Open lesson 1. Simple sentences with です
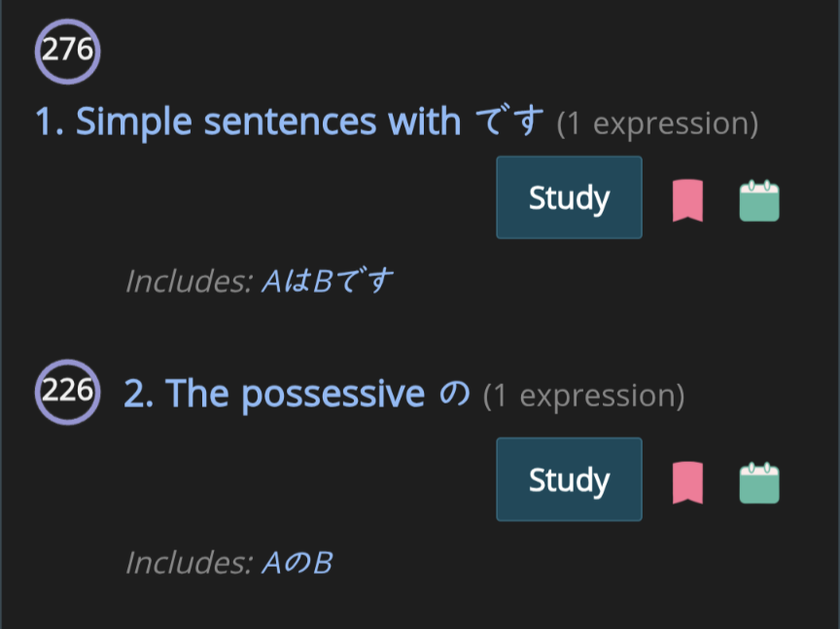The width and height of the screenshot is (840, 629). [x=248, y=122]
